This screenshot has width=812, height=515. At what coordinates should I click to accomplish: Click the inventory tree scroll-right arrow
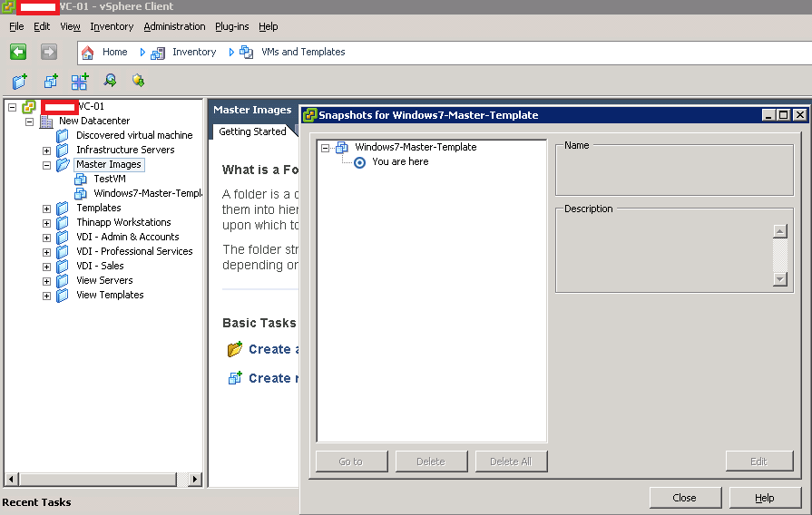pyautogui.click(x=195, y=480)
